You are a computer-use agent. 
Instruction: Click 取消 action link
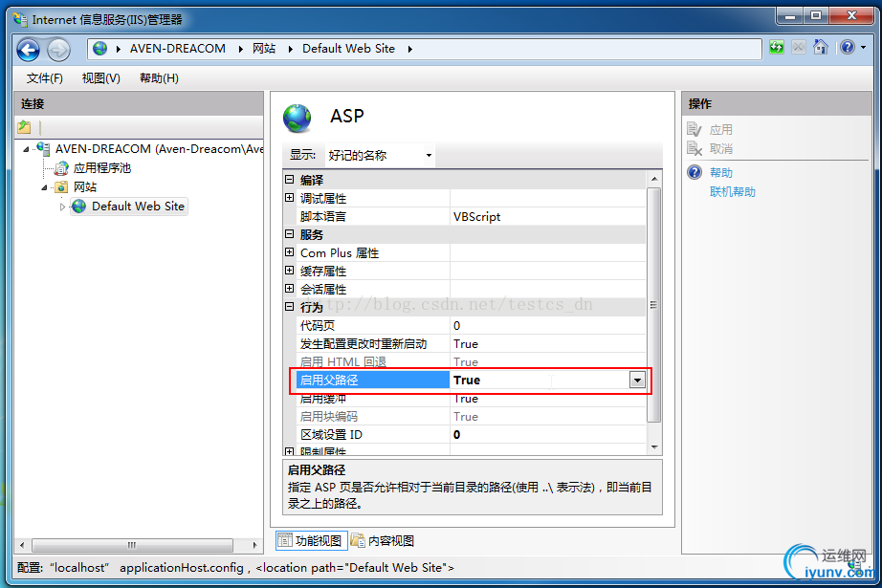[720, 149]
